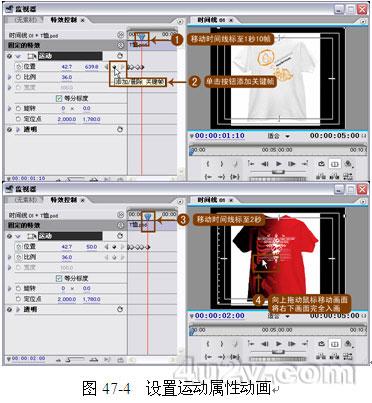Toggle 位置 stopwatch in 01:10 effect controls
This screenshot has width=372, height=403.
pyautogui.click(x=19, y=67)
